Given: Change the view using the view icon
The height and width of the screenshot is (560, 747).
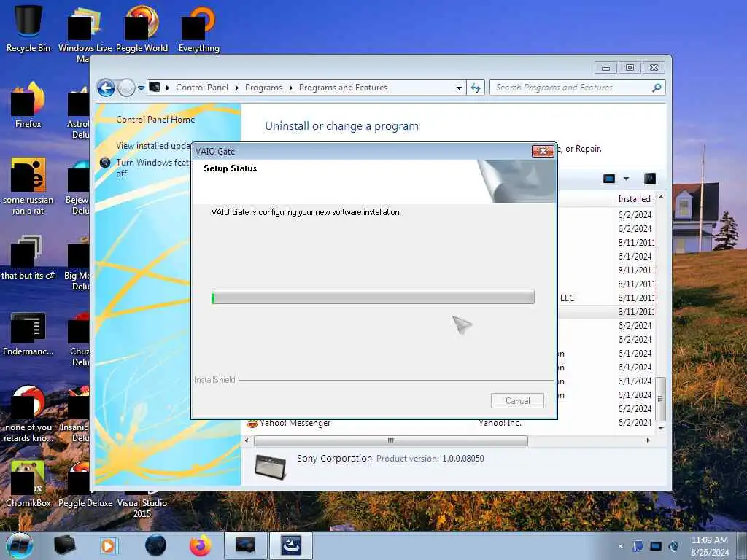Looking at the screenshot, I should pyautogui.click(x=609, y=179).
